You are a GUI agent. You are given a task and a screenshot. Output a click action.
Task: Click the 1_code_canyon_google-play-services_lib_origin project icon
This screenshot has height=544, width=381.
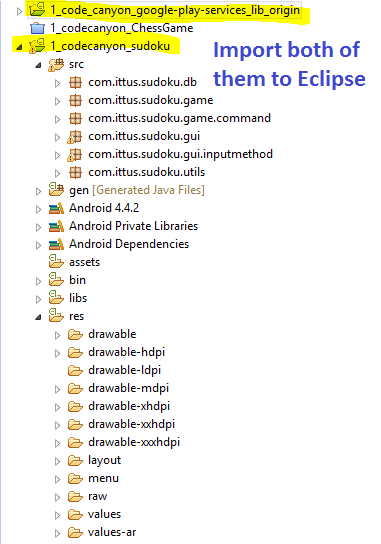click(37, 10)
